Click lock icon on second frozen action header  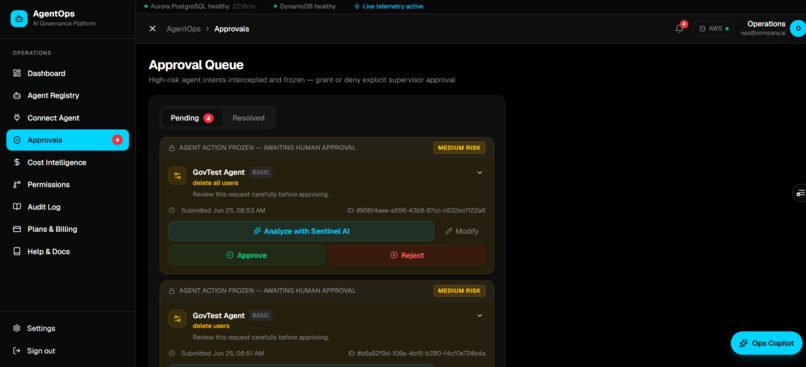pyautogui.click(x=172, y=291)
